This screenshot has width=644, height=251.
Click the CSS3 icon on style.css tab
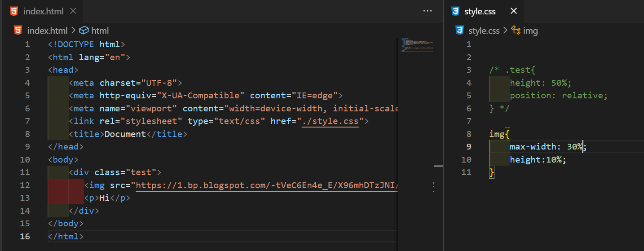(455, 11)
